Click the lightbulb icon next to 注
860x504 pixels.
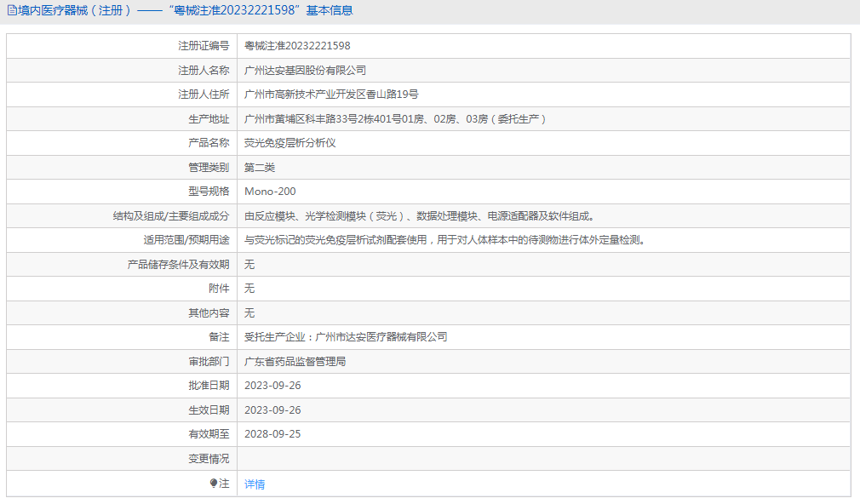click(x=214, y=484)
